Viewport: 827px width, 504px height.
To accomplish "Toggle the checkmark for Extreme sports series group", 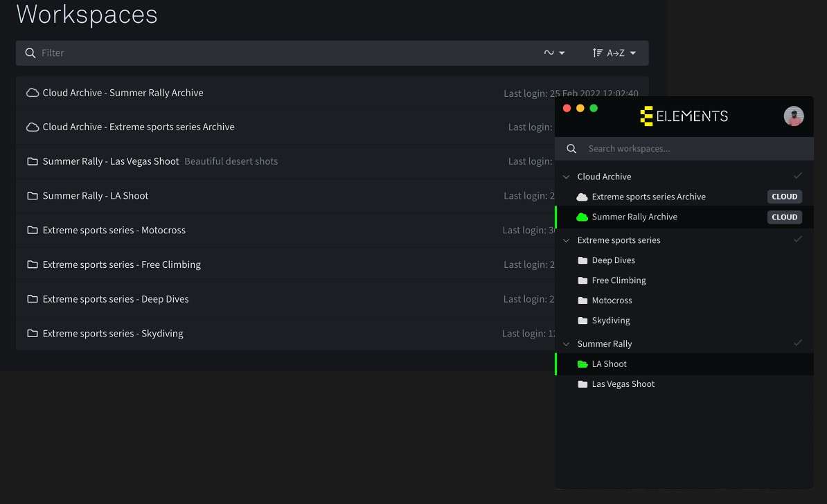I will 797,240.
